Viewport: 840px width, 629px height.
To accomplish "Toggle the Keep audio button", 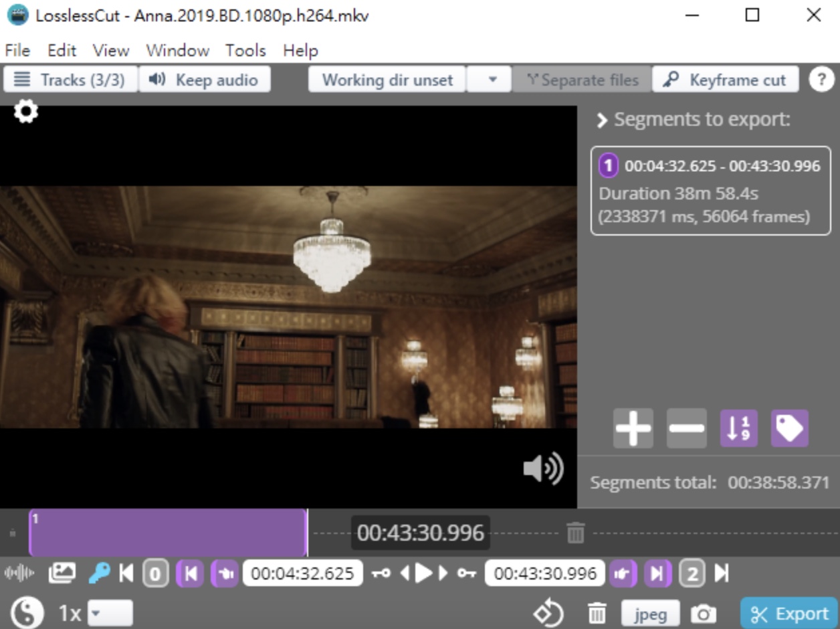I will click(x=205, y=80).
